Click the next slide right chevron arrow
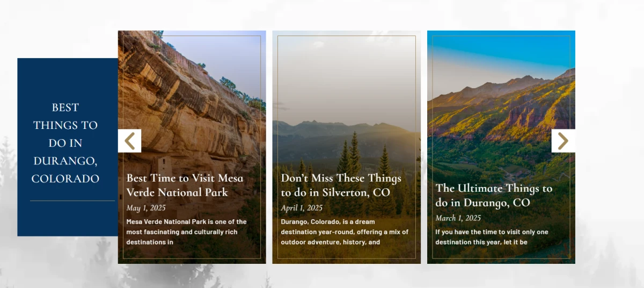Viewport: 644px width, 288px height. [x=563, y=141]
